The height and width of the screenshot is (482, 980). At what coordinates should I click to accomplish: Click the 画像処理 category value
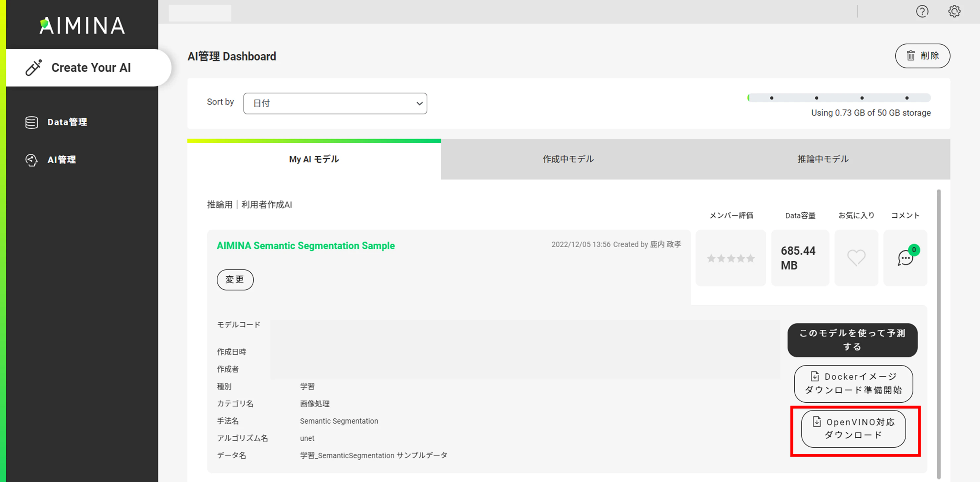click(315, 404)
